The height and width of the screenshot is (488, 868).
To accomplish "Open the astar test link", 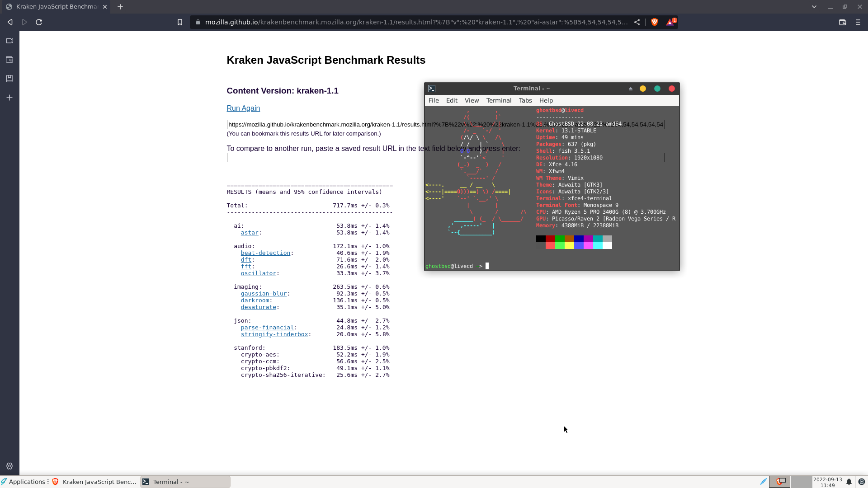I will click(x=250, y=233).
